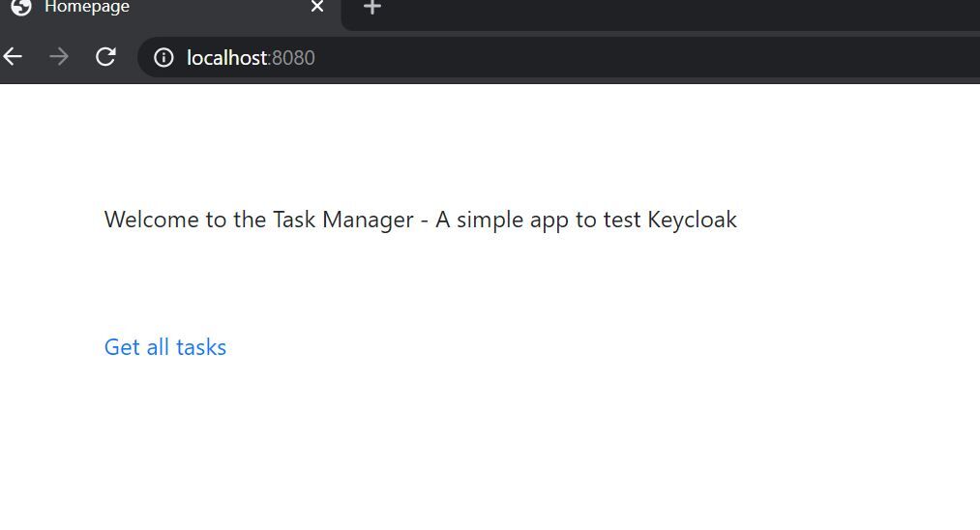Click the Welcome to the Task Manager text
Image resolution: width=980 pixels, height=530 pixels.
(x=420, y=220)
